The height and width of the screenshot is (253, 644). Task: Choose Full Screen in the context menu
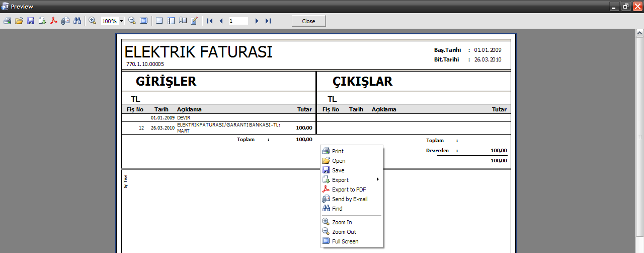coord(345,241)
